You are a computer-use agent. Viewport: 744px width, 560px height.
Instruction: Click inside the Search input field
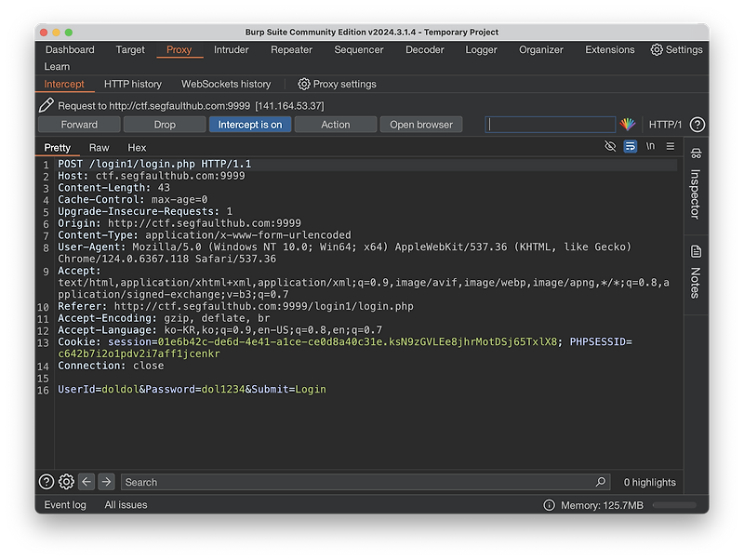tap(279, 482)
